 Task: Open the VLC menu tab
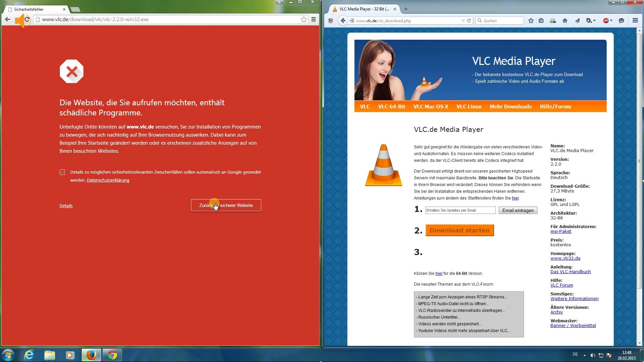(x=365, y=106)
